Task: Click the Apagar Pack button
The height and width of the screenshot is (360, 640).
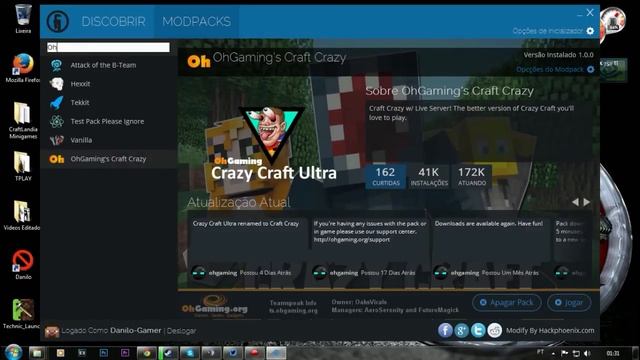Action: (x=507, y=303)
